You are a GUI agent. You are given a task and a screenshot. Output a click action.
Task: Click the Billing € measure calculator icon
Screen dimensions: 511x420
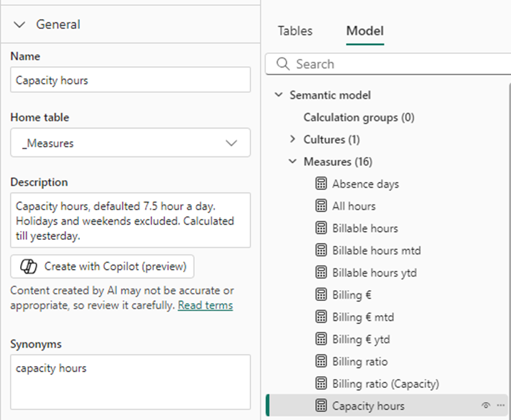(321, 295)
